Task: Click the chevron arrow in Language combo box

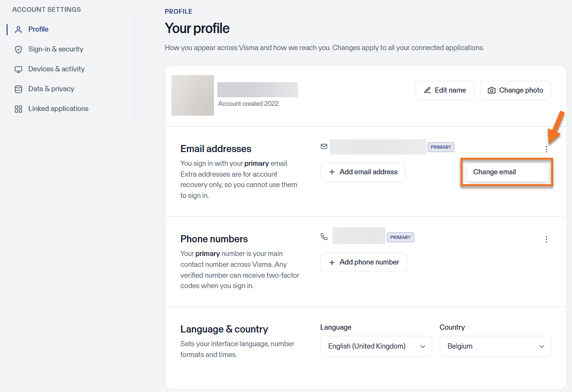Action: (423, 347)
